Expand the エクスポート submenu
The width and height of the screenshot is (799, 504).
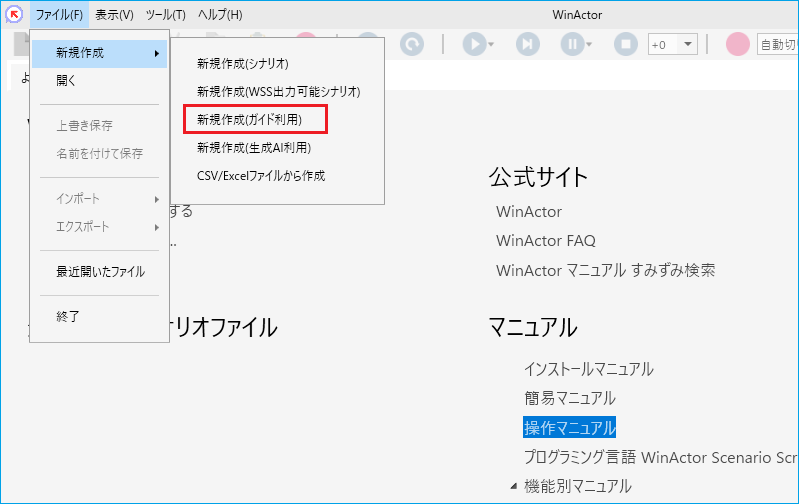[x=99, y=227]
